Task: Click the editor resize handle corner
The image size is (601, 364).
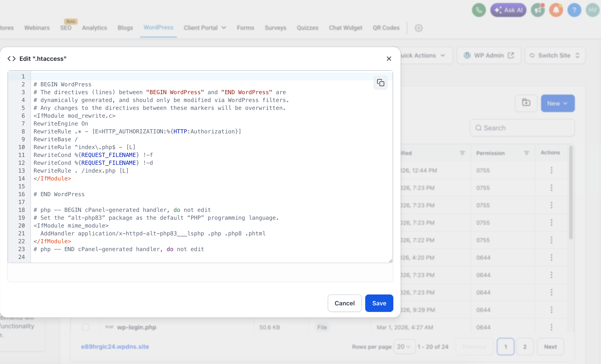Action: tap(390, 261)
